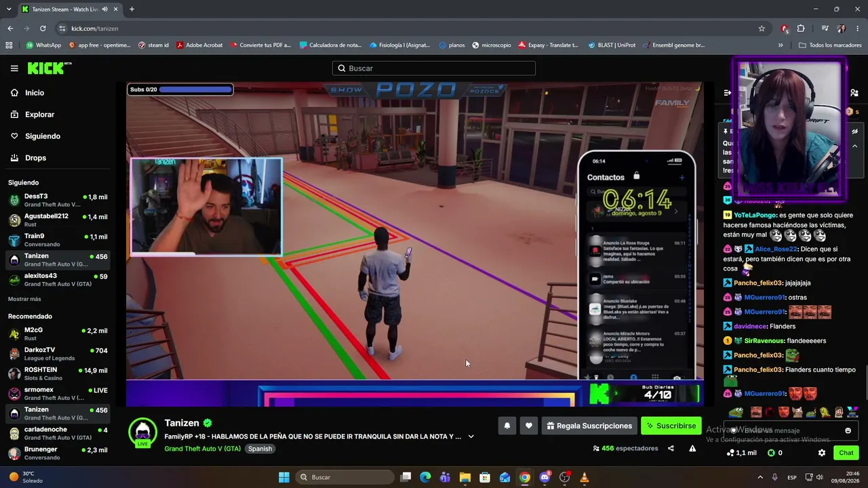This screenshot has height=488, width=868.
Task: Open Train9 channel in sidebar
Action: click(x=58, y=240)
